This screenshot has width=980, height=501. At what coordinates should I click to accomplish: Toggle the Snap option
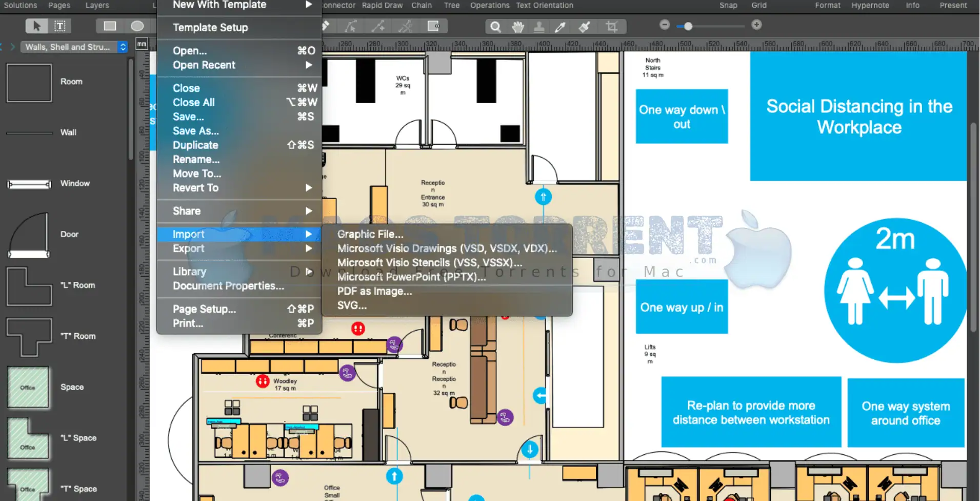[x=728, y=6]
